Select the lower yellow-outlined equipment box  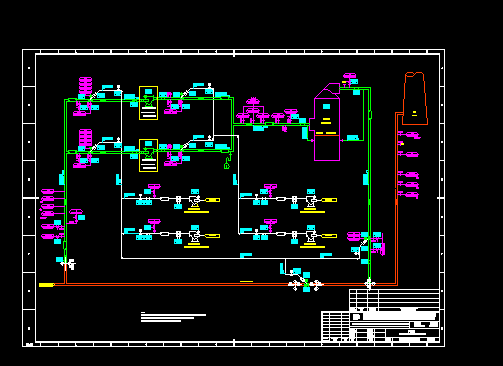pos(148,155)
